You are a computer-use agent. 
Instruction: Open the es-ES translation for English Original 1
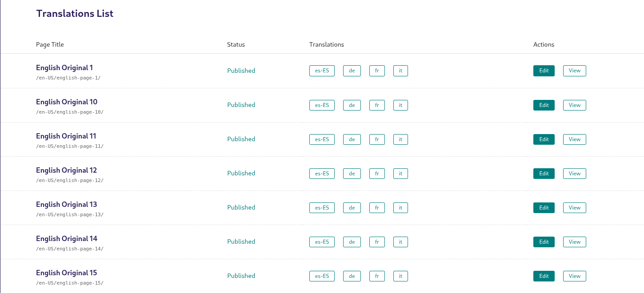(x=322, y=71)
